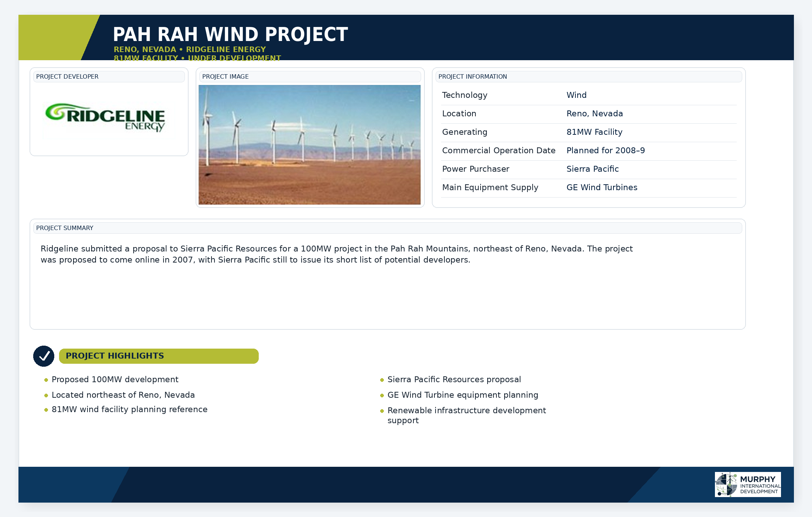Click the checkmark icon beside Project Highlights
This screenshot has width=812, height=517.
(44, 356)
